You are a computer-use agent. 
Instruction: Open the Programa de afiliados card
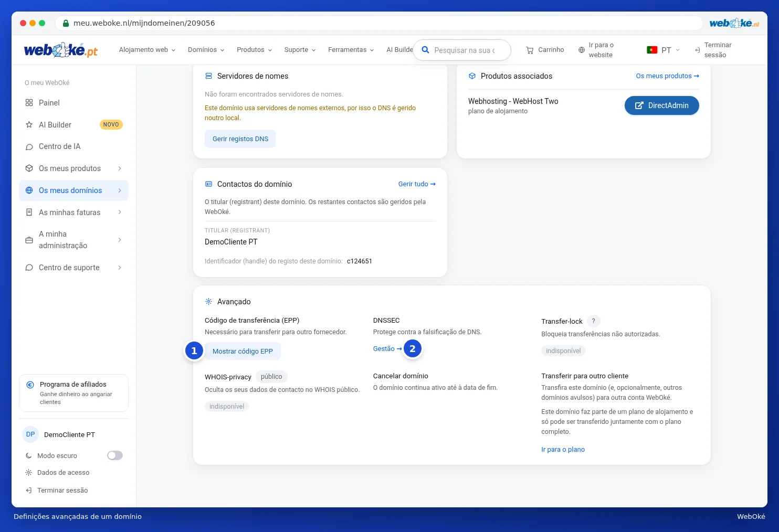tap(73, 393)
